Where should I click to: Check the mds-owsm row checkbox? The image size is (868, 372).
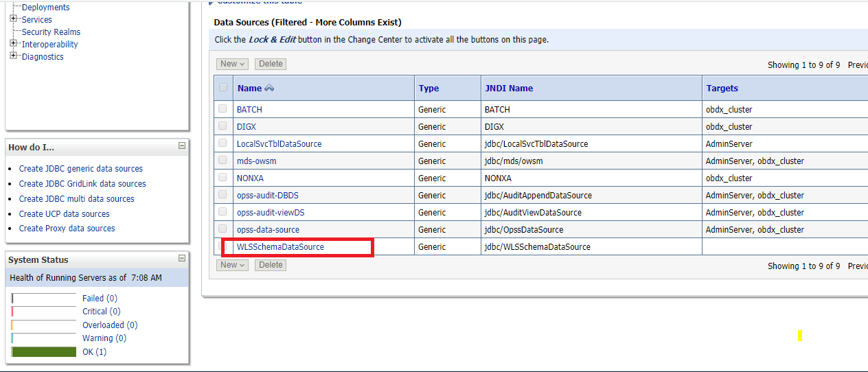(x=222, y=160)
